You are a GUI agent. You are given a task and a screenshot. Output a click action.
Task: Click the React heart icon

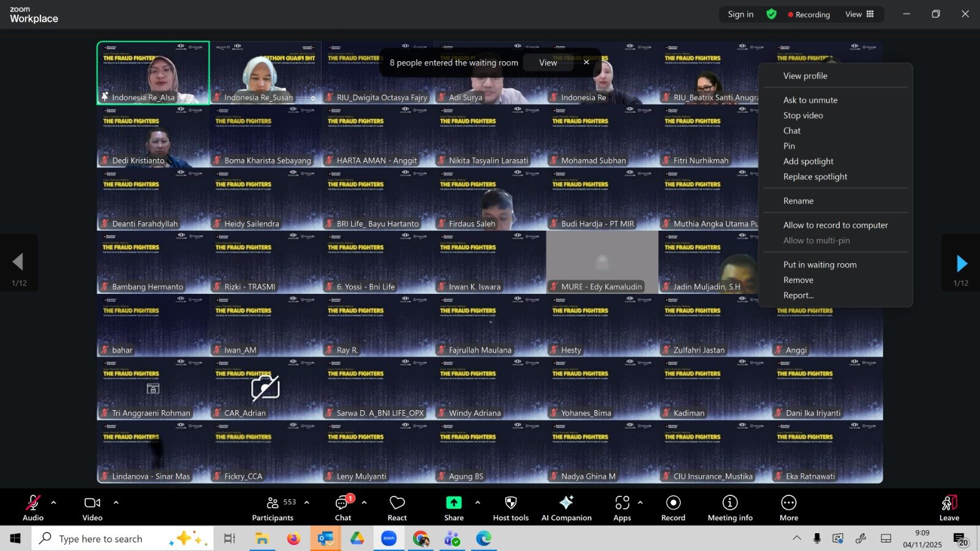[397, 503]
